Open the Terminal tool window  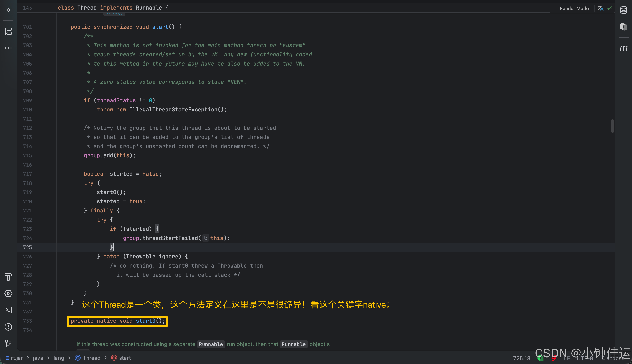8,310
